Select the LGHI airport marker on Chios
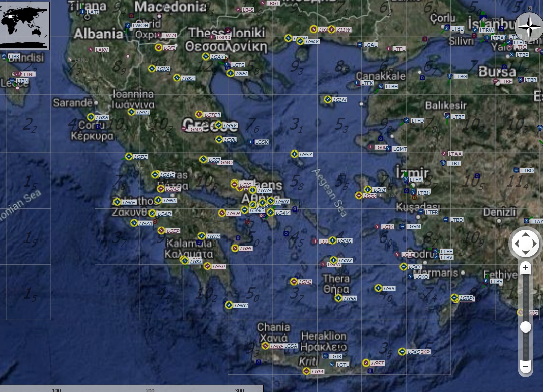The height and width of the screenshot is (392, 543). pyautogui.click(x=368, y=189)
